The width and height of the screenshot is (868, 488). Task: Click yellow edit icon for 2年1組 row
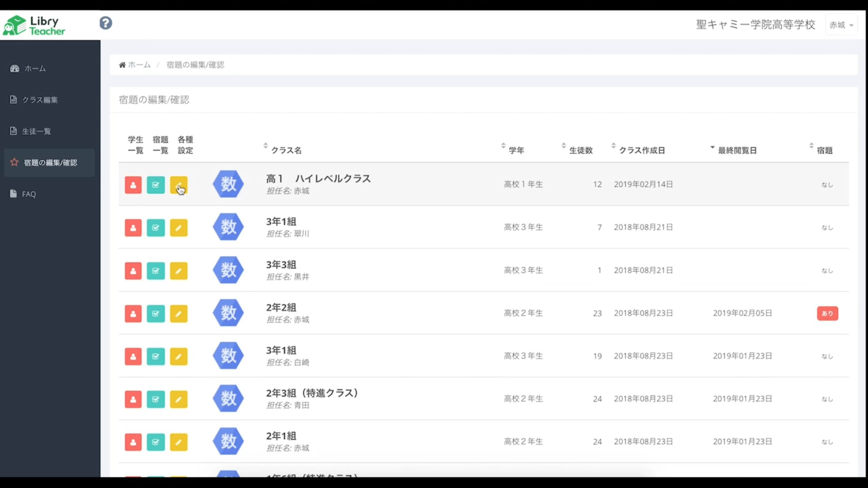point(179,442)
